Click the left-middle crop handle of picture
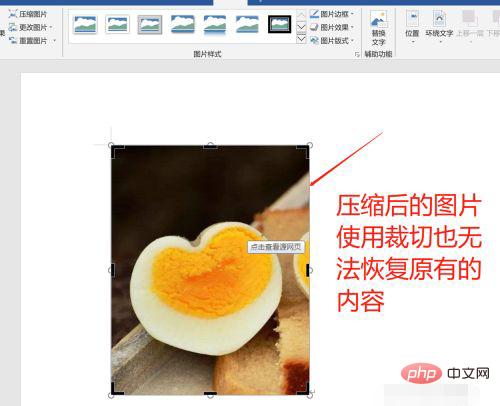This screenshot has width=500, height=406. point(113,270)
